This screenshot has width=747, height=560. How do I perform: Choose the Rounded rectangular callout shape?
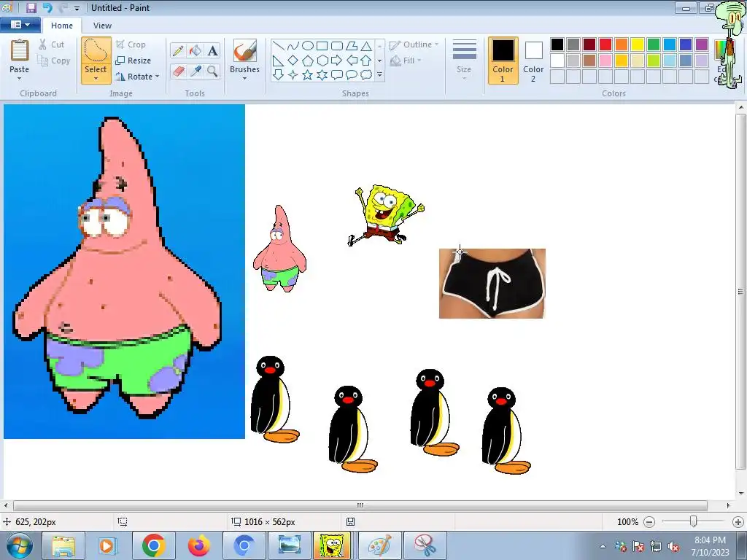(337, 75)
